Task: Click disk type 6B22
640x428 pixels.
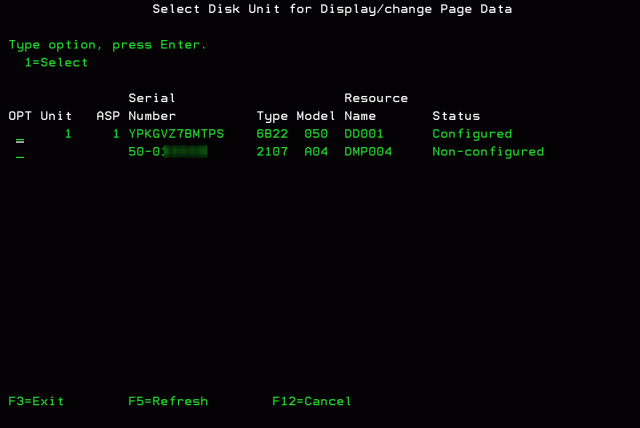Action: (272, 134)
